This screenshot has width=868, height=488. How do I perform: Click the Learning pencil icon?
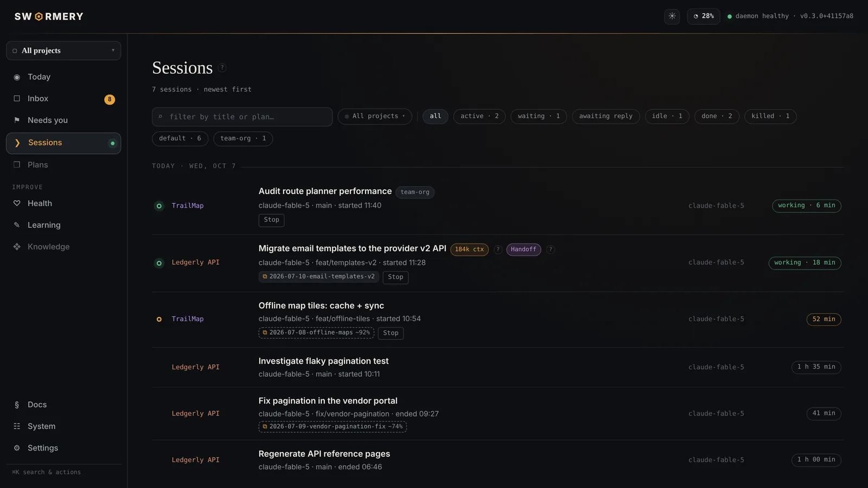click(x=17, y=225)
